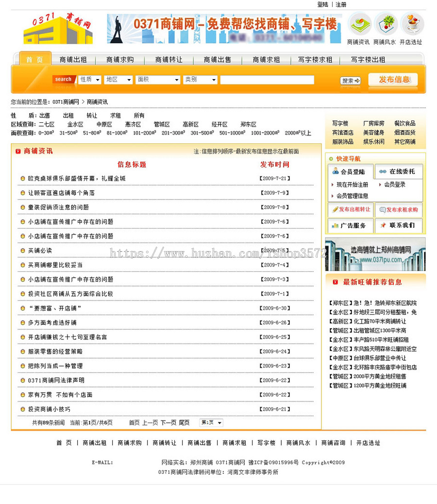Image resolution: width=437 pixels, height=504 pixels.
Task: Click the 发布信息 button
Action: click(x=393, y=80)
